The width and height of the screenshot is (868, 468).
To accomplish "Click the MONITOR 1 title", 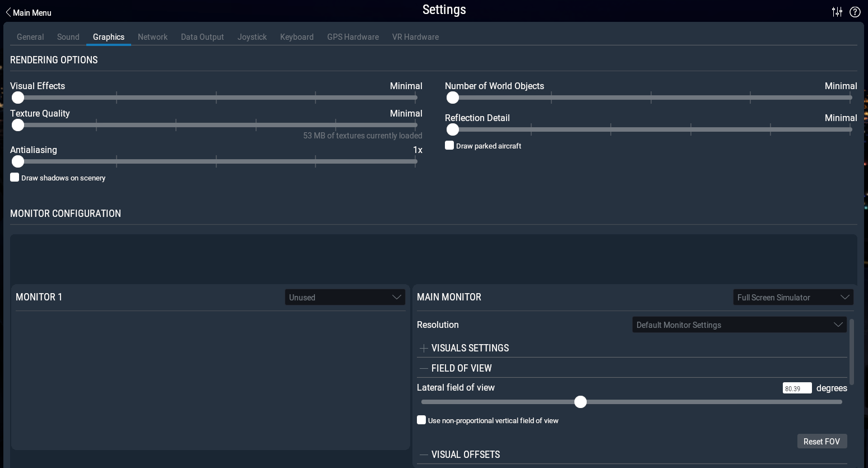I will pos(39,297).
